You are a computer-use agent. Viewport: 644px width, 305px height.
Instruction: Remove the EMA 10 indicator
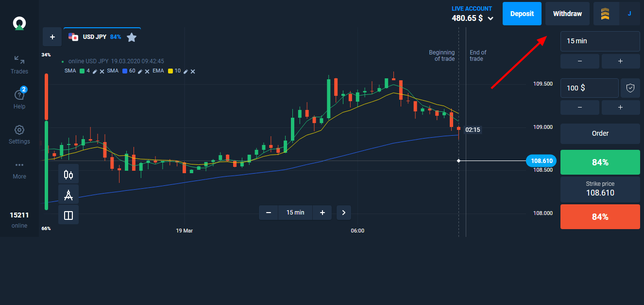tap(193, 71)
